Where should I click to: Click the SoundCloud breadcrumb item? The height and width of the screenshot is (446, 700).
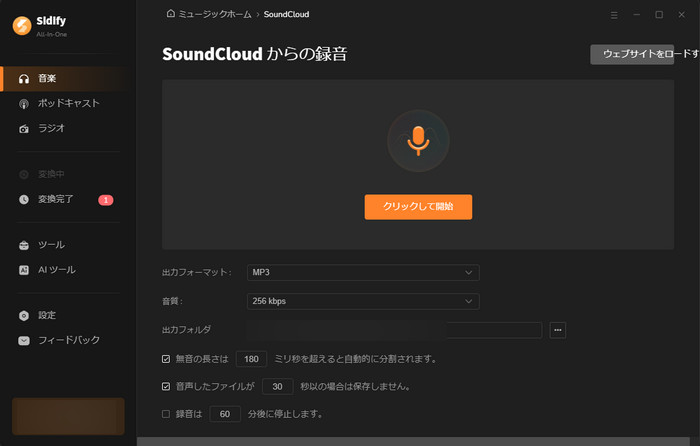tap(286, 14)
